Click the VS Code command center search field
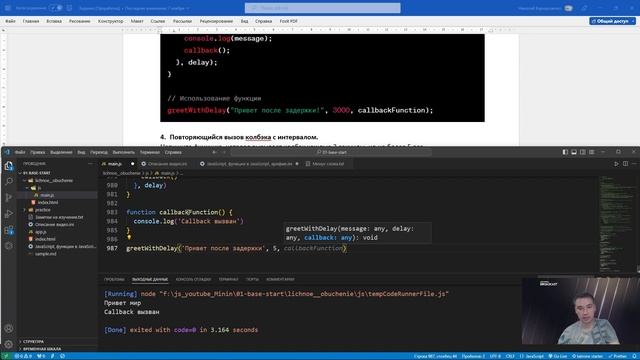Viewport: 640px width, 360px height. coord(331,152)
